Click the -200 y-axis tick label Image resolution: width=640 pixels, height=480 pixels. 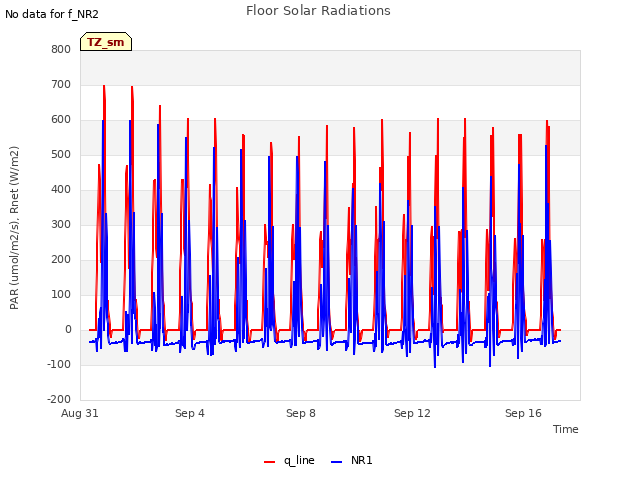[x=59, y=399]
